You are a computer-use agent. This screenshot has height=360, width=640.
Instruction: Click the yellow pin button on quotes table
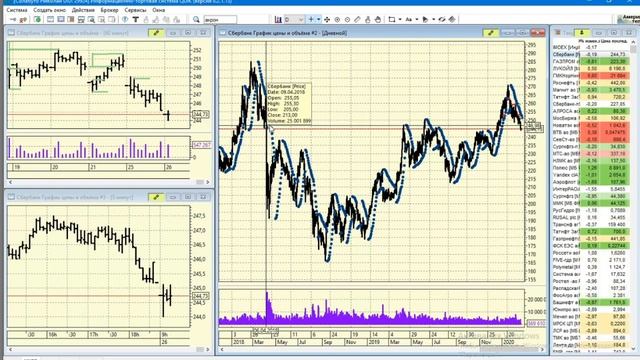tap(582, 33)
